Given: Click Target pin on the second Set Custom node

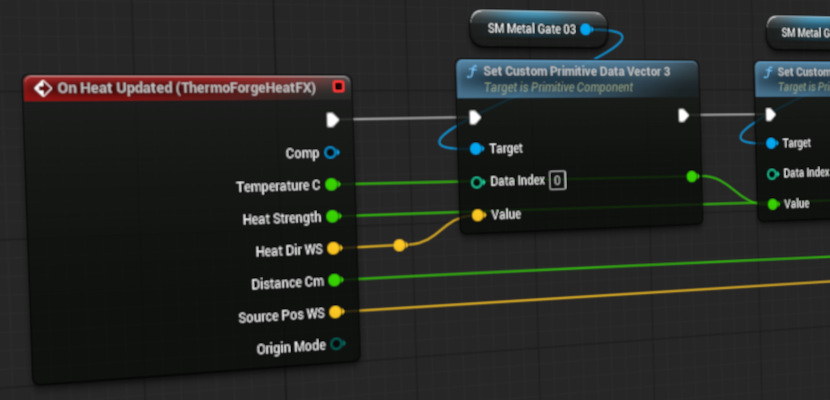Looking at the screenshot, I should click(x=772, y=143).
